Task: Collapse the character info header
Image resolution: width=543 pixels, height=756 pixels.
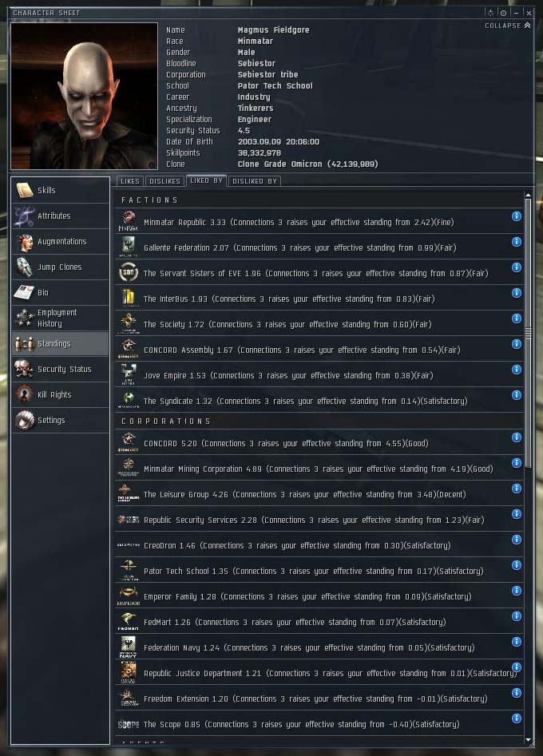Action: point(508,26)
